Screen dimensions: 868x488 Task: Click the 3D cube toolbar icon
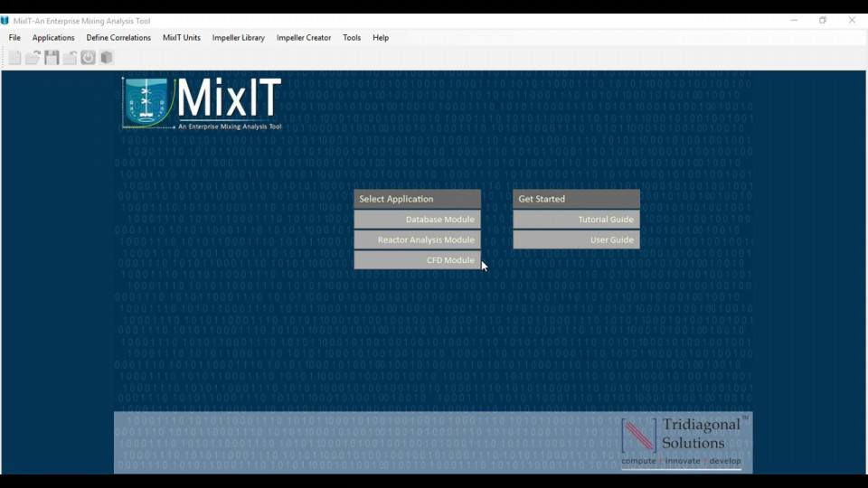(107, 58)
